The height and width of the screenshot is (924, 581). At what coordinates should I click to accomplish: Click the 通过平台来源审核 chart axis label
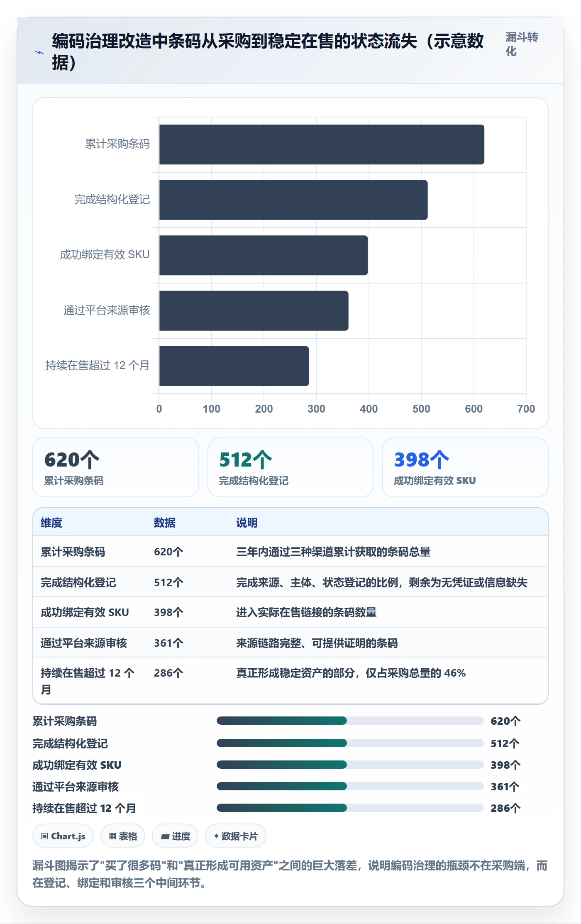(x=107, y=310)
